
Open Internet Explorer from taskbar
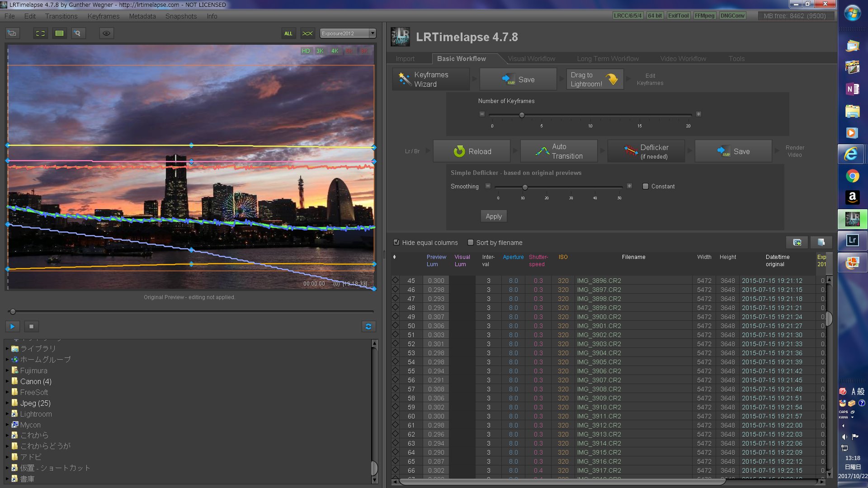pyautogui.click(x=852, y=155)
